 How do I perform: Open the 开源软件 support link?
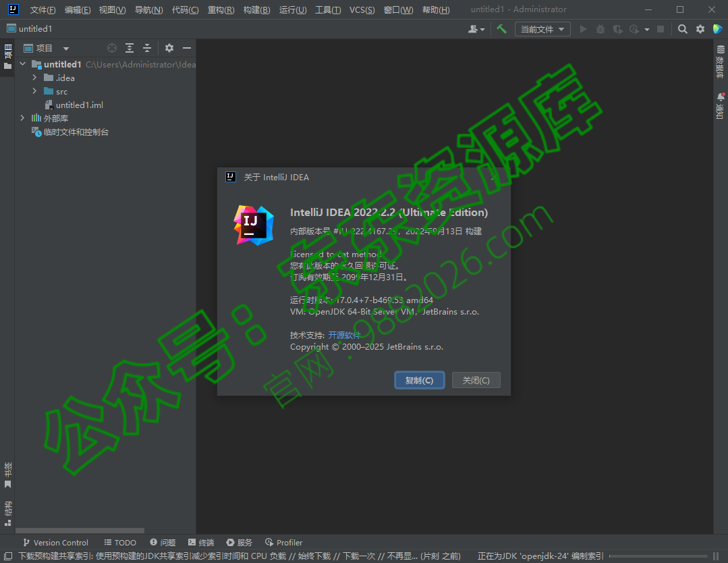pyautogui.click(x=344, y=335)
